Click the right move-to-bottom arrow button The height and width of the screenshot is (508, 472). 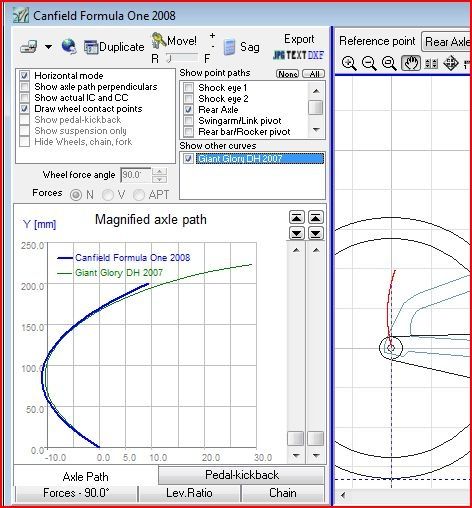click(316, 233)
